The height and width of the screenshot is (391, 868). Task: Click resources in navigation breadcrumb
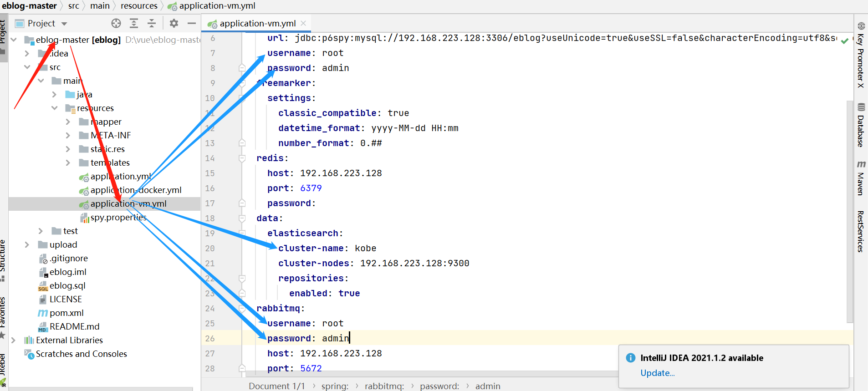pos(139,6)
